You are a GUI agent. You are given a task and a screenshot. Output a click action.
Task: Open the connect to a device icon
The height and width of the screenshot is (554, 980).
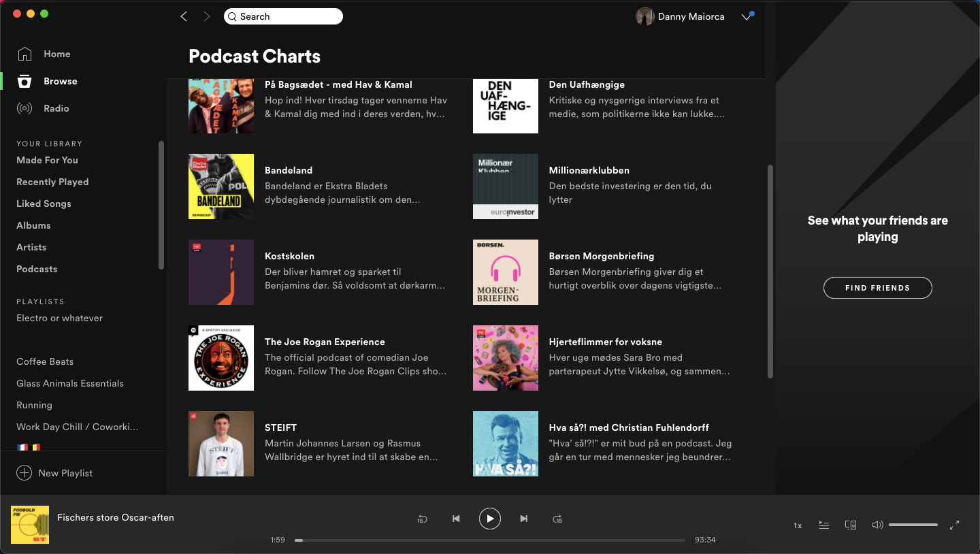tap(851, 525)
